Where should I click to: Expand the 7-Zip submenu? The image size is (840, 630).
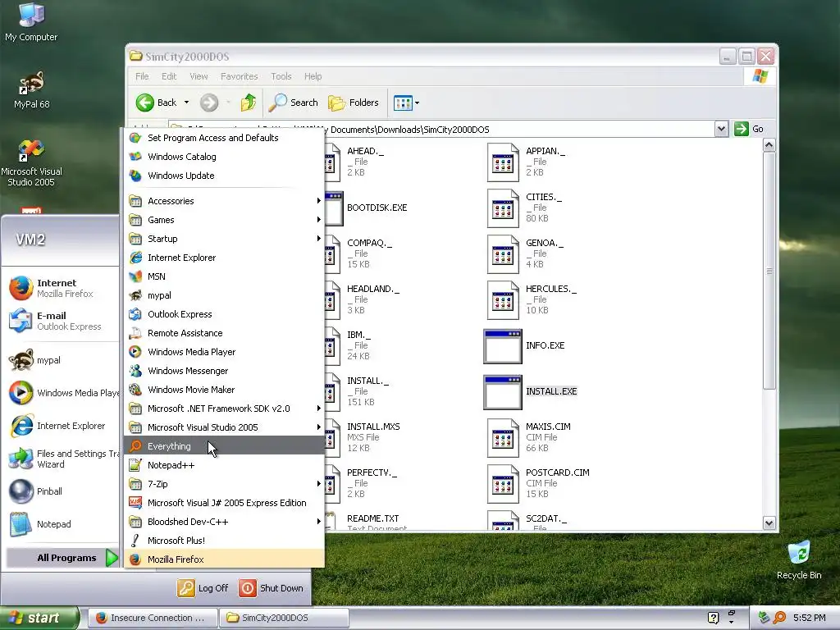click(x=224, y=484)
